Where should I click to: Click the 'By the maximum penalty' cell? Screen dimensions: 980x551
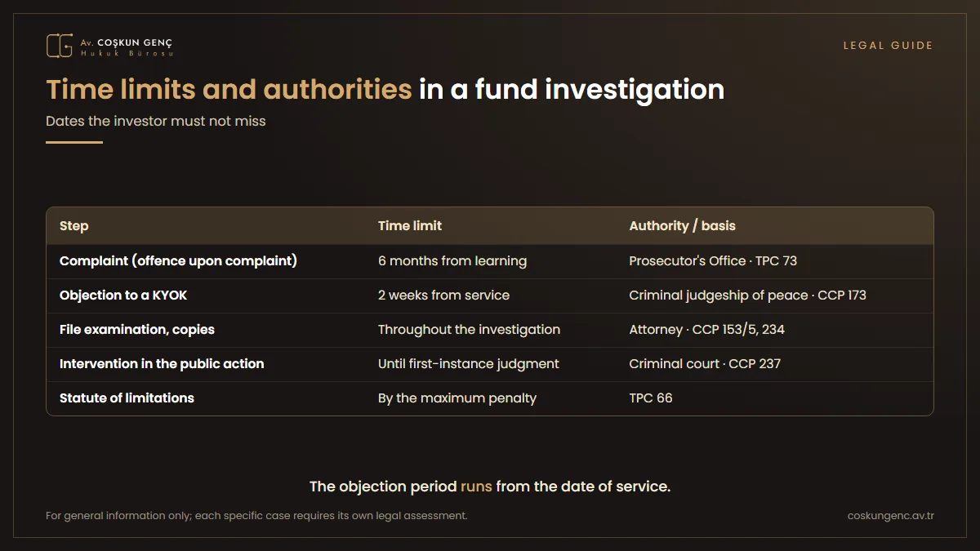(x=457, y=398)
